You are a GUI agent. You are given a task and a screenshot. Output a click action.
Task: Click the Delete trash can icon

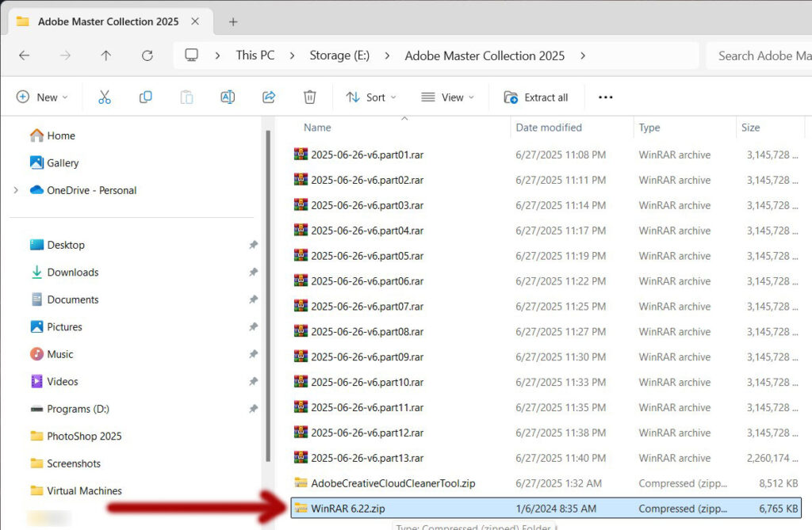310,97
